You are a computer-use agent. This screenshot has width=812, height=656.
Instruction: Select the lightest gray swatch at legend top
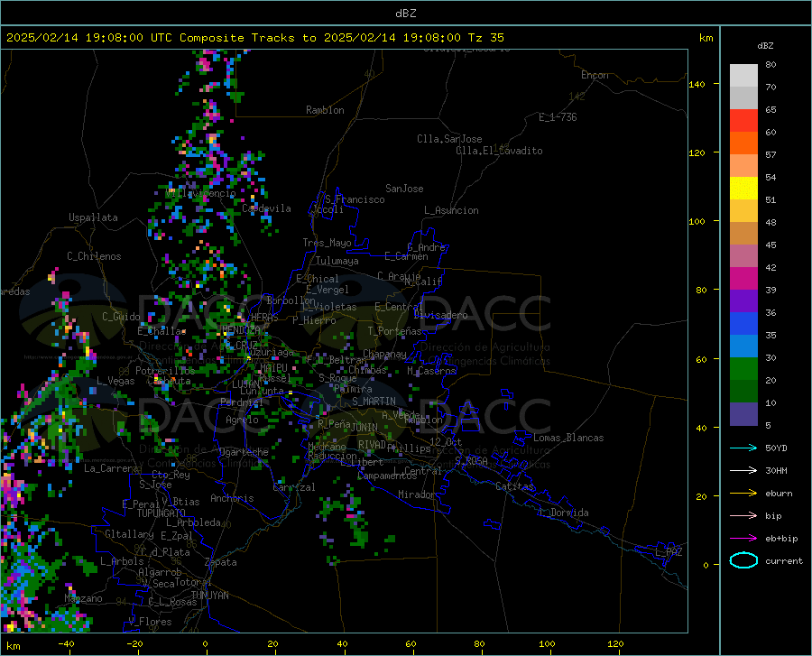743,76
